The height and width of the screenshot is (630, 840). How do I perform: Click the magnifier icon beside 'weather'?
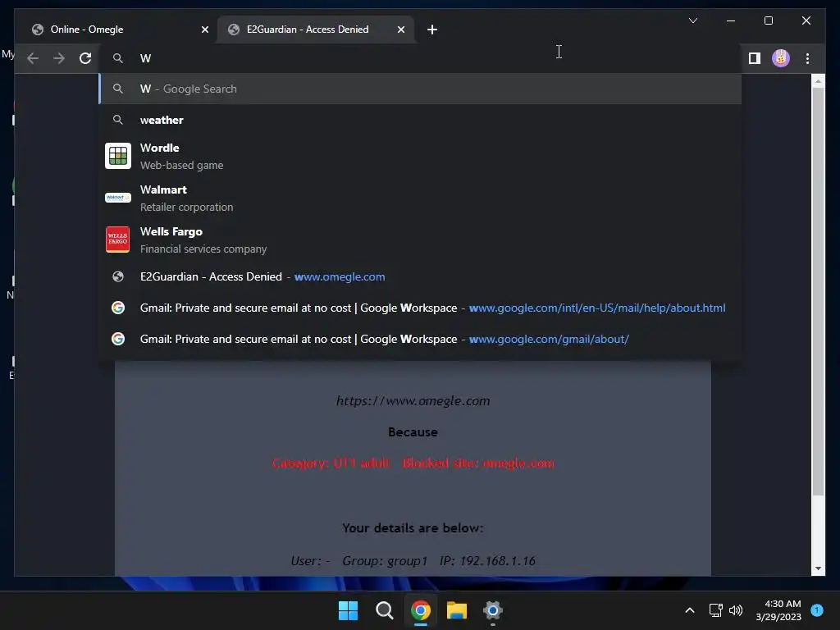pyautogui.click(x=118, y=120)
